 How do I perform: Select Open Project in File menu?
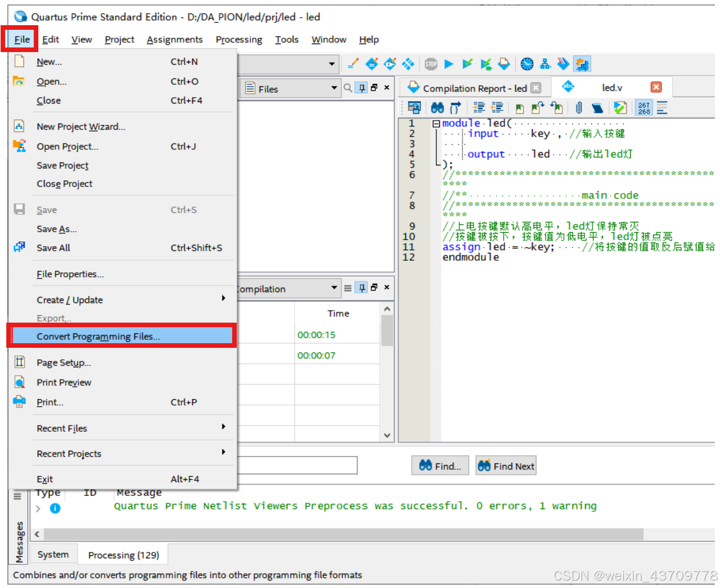[67, 146]
